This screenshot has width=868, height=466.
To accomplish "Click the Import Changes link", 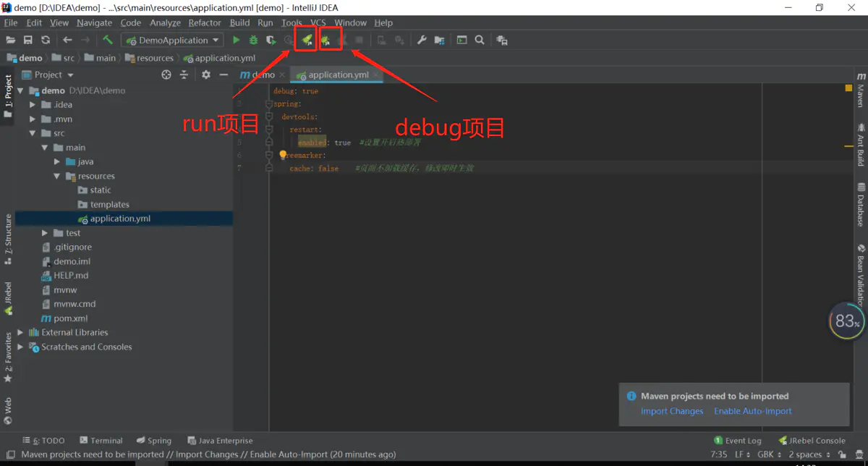I will point(672,411).
